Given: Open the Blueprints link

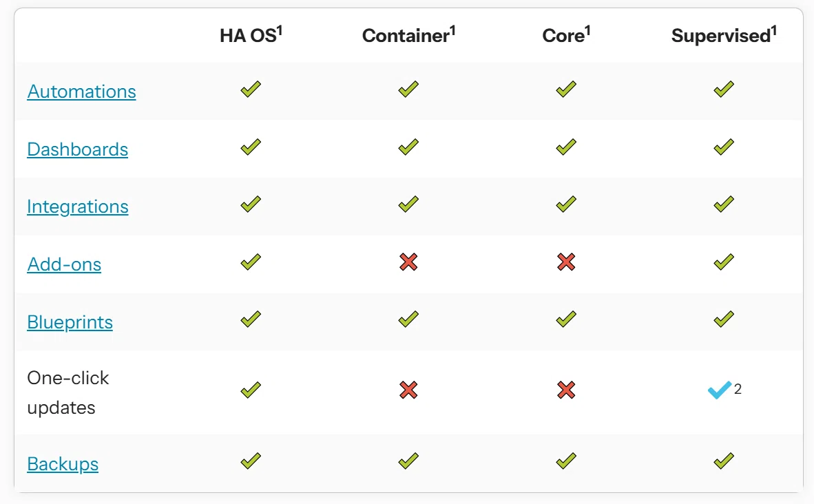Looking at the screenshot, I should coord(70,322).
